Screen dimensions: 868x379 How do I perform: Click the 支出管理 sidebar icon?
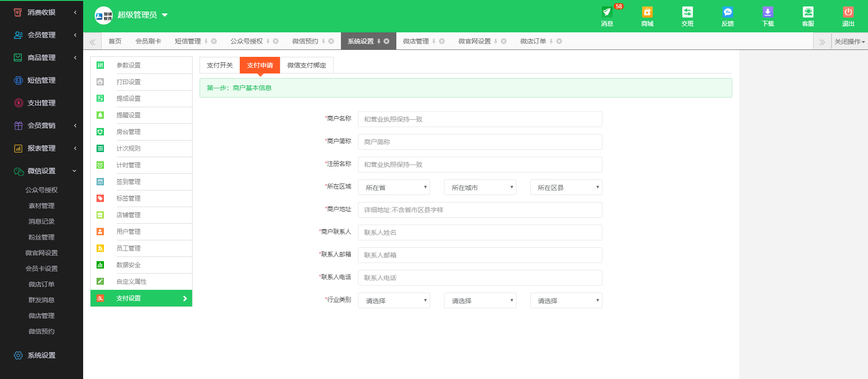pos(18,103)
